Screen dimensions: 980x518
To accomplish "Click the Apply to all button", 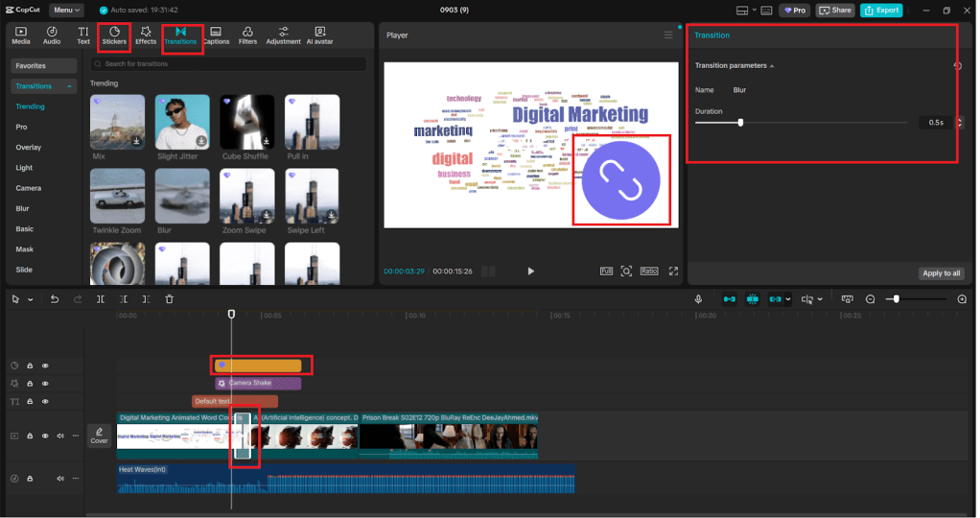I will (x=941, y=273).
